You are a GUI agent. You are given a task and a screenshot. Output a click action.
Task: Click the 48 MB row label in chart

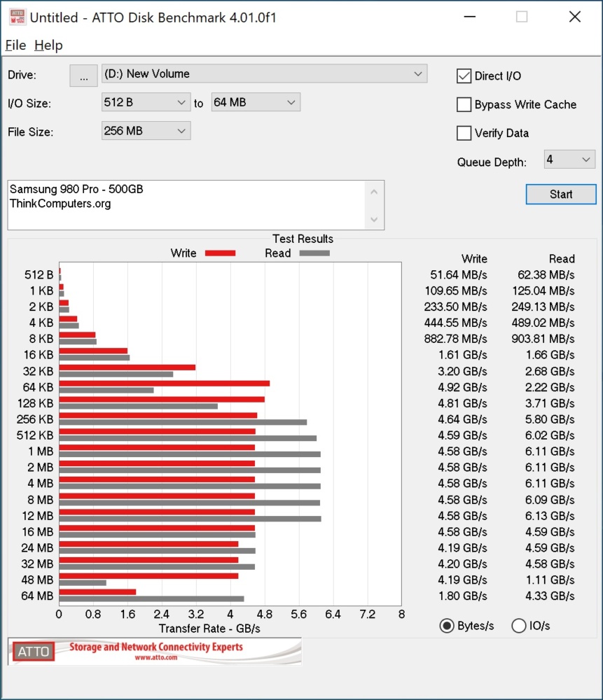pyautogui.click(x=38, y=580)
